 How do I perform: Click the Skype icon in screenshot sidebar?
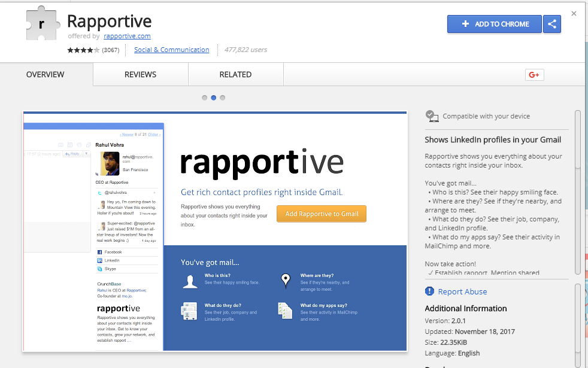[x=100, y=269]
